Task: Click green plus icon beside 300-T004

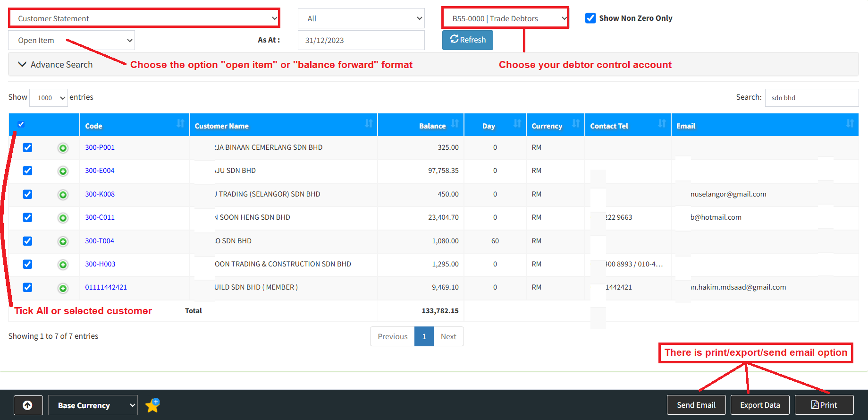Action: tap(63, 241)
